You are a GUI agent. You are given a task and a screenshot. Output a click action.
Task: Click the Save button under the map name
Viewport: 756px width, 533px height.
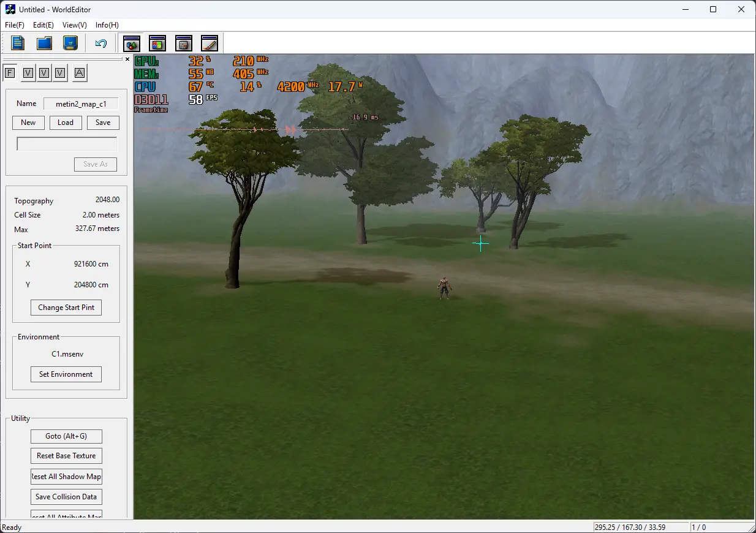[103, 123]
